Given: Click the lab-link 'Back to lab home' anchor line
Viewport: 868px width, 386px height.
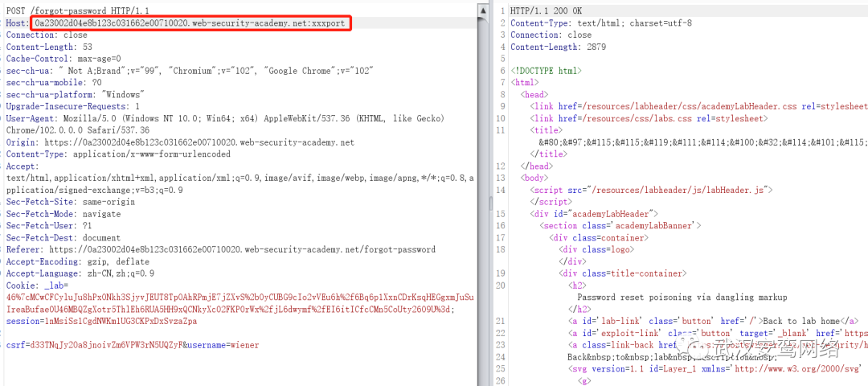Looking at the screenshot, I should (x=714, y=321).
